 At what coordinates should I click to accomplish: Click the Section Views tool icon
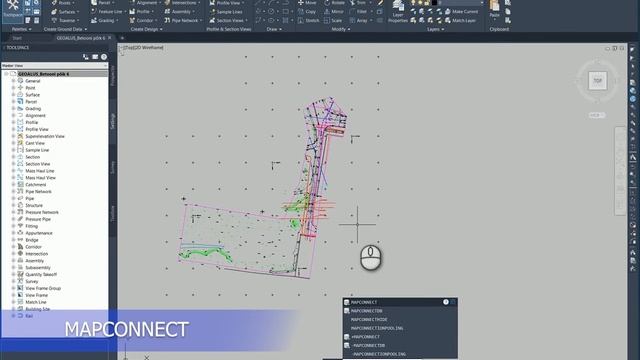point(212,20)
